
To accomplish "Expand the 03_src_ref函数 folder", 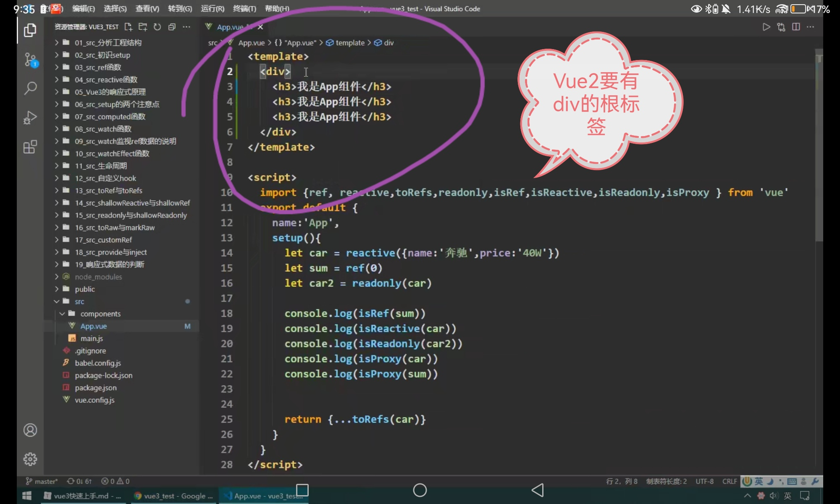I will (98, 67).
